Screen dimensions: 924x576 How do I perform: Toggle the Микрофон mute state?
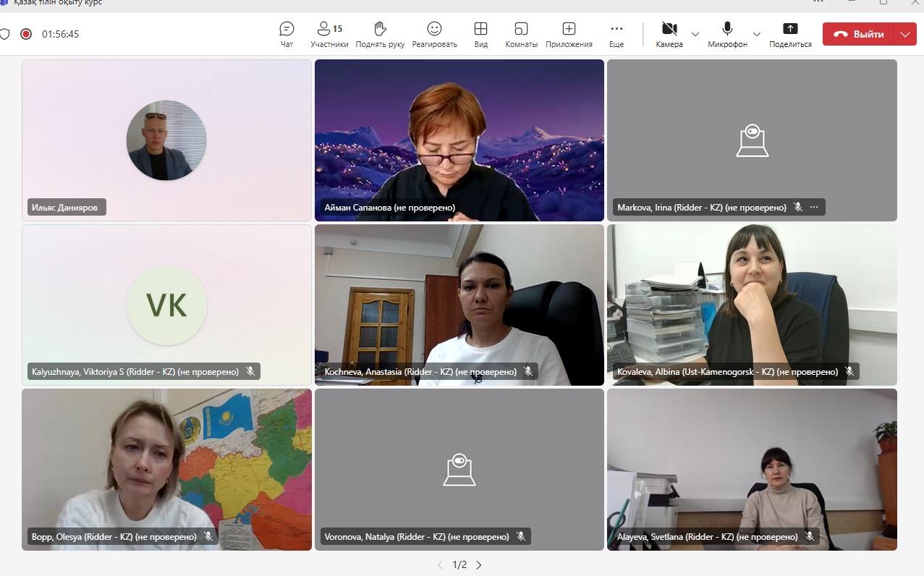tap(727, 34)
